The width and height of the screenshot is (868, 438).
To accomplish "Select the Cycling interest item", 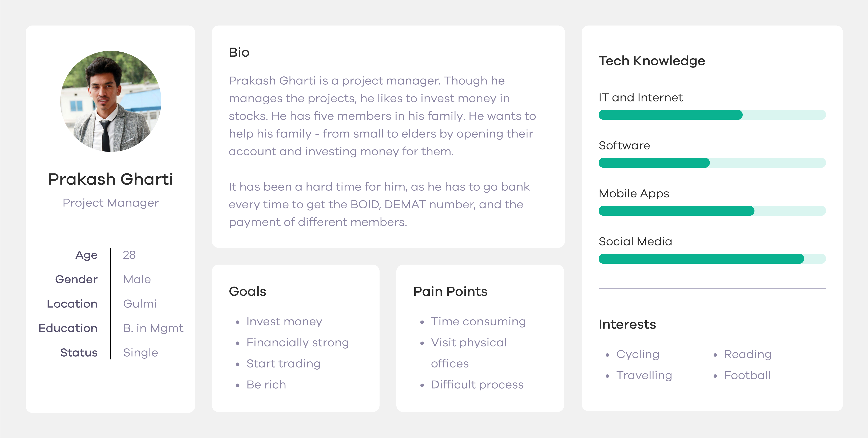I will [638, 354].
